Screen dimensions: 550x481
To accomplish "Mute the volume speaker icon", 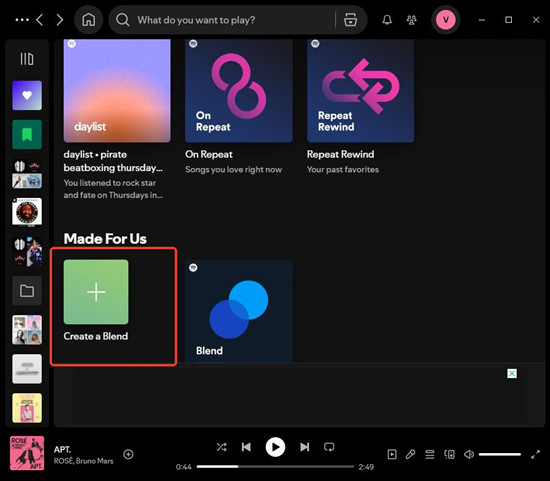I will tap(469, 455).
